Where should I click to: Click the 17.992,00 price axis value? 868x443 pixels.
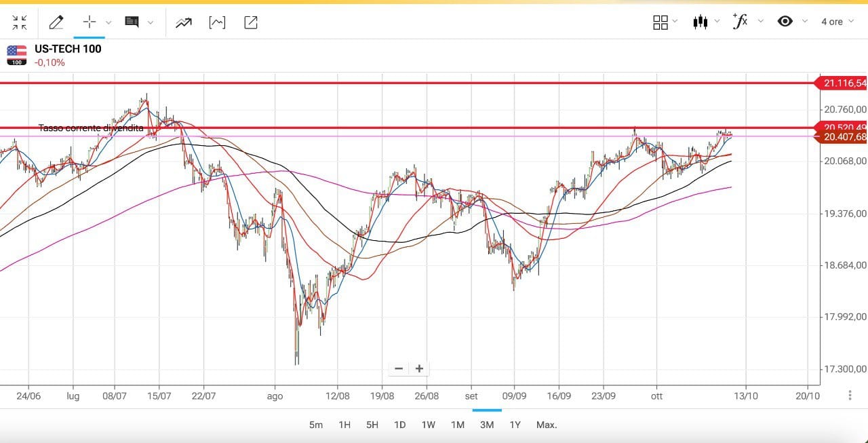point(845,317)
